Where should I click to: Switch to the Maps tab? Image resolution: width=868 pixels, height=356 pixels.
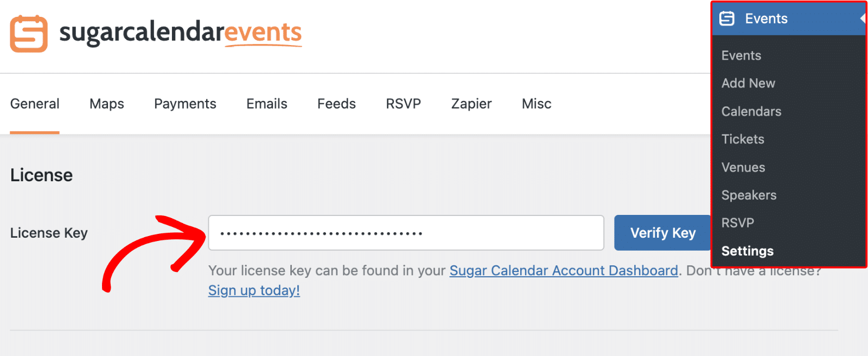[x=107, y=104]
